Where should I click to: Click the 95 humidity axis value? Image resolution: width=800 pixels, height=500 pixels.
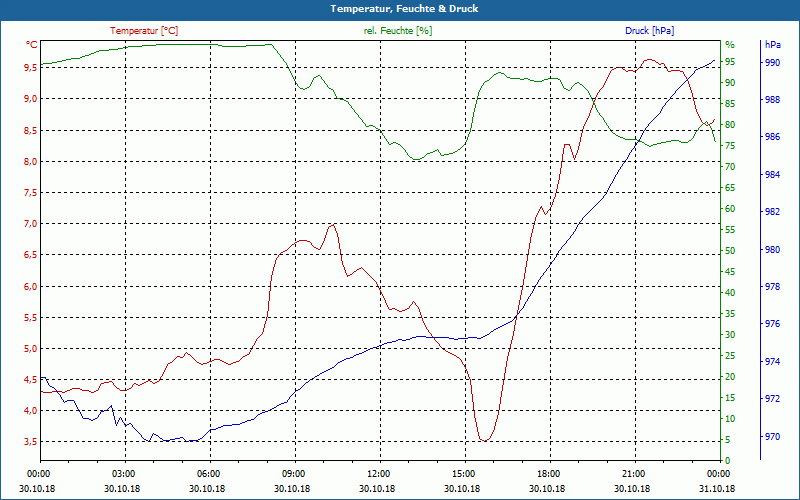click(x=730, y=62)
